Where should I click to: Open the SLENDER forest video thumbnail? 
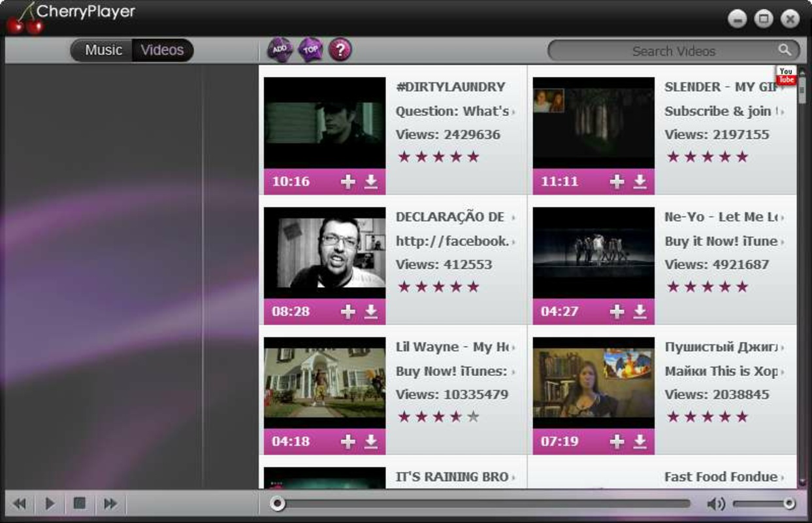(x=593, y=123)
